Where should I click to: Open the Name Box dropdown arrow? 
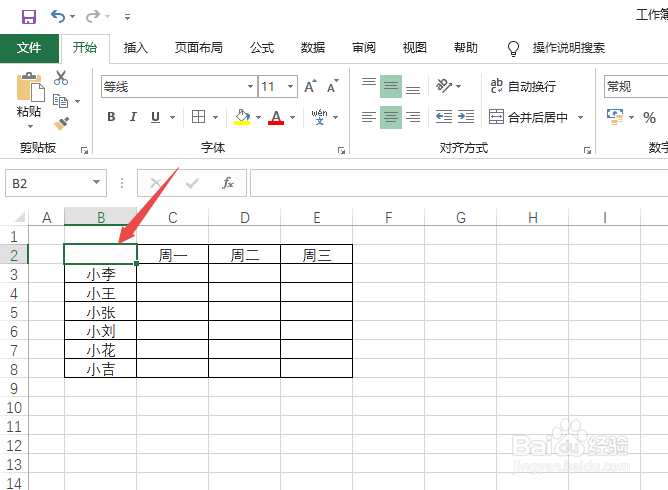point(97,182)
